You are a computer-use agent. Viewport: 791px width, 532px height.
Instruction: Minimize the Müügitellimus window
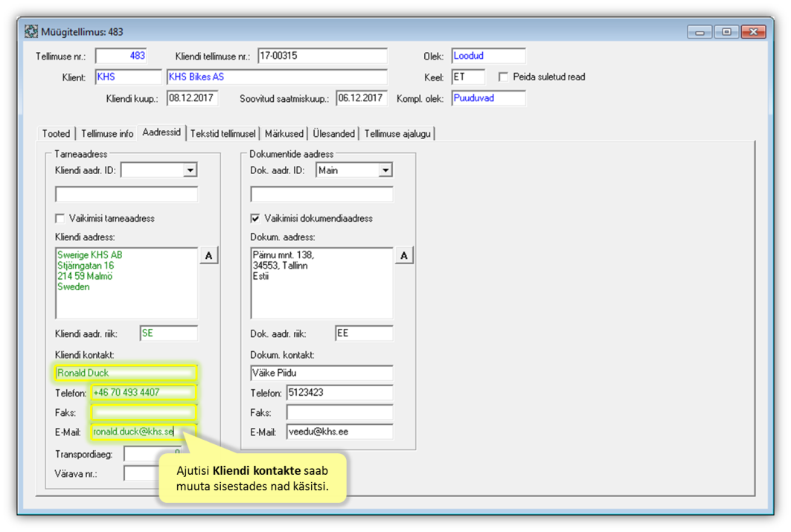[699, 32]
